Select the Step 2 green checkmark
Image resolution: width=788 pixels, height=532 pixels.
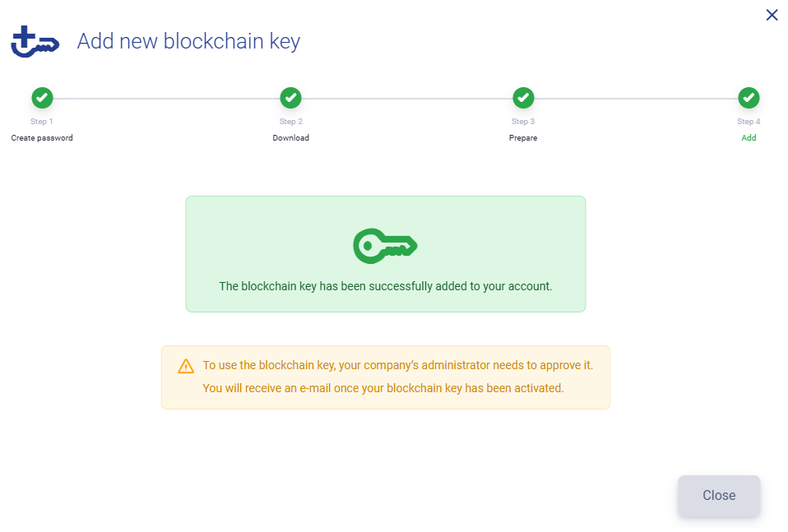pyautogui.click(x=291, y=98)
